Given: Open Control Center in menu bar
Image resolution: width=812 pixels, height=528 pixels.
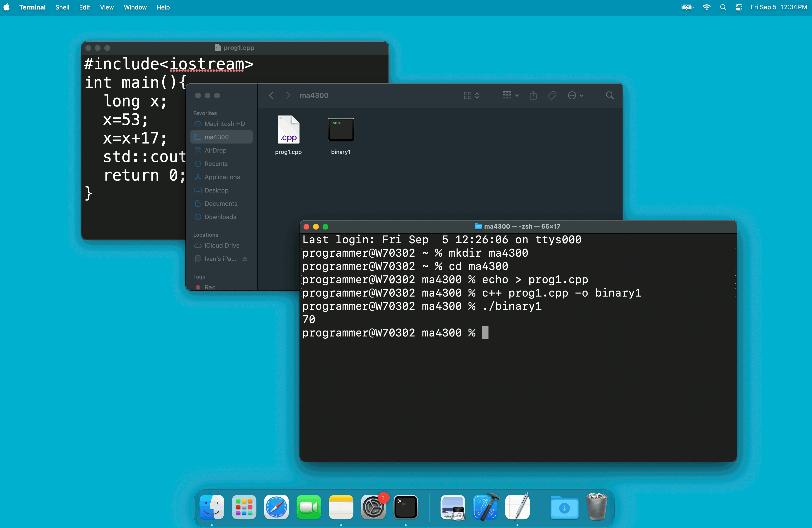Looking at the screenshot, I should pyautogui.click(x=739, y=7).
